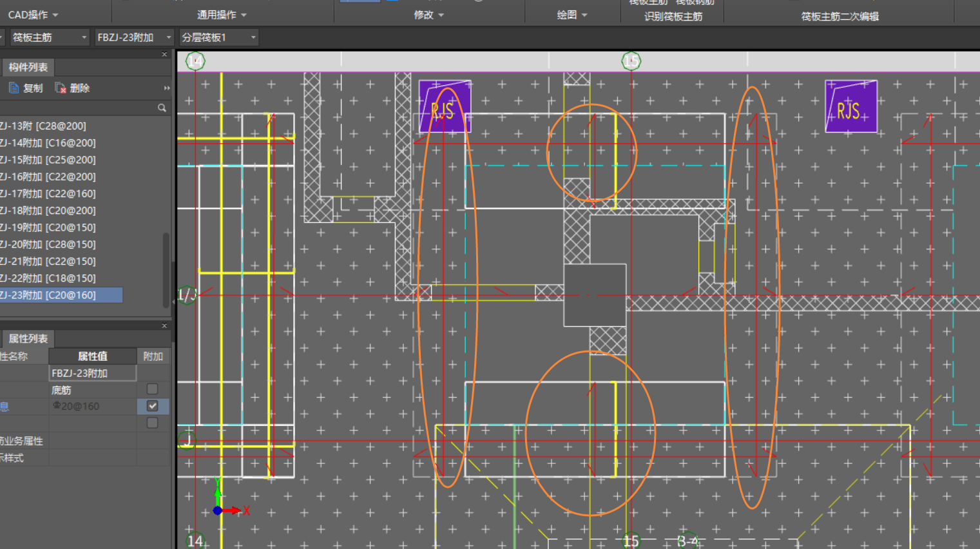The height and width of the screenshot is (549, 980).
Task: Open the 识别筏板主筋 ribbon group
Action: (673, 16)
